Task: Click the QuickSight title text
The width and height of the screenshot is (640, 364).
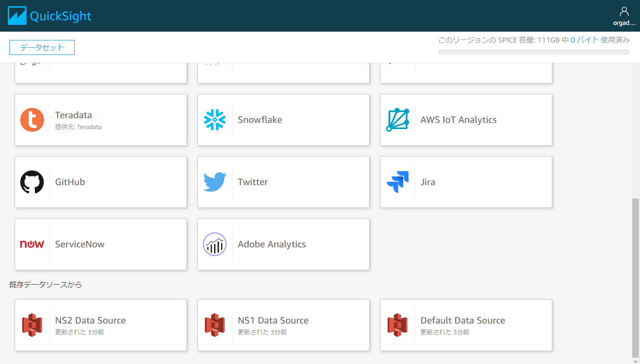Action: tap(61, 16)
